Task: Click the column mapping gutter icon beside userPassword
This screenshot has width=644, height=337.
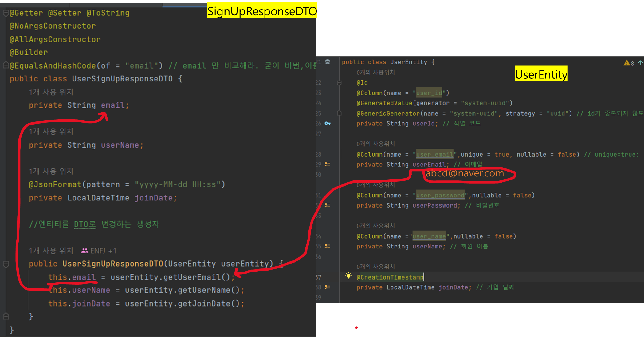Action: [328, 205]
